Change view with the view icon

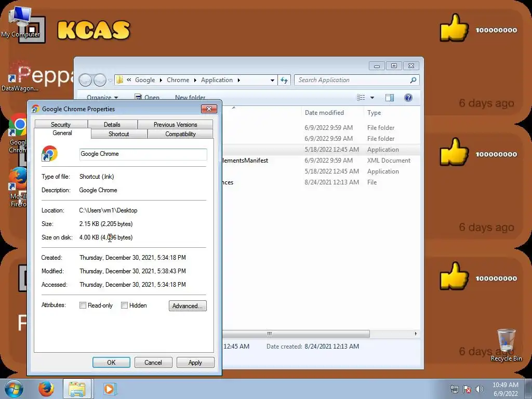[361, 98]
